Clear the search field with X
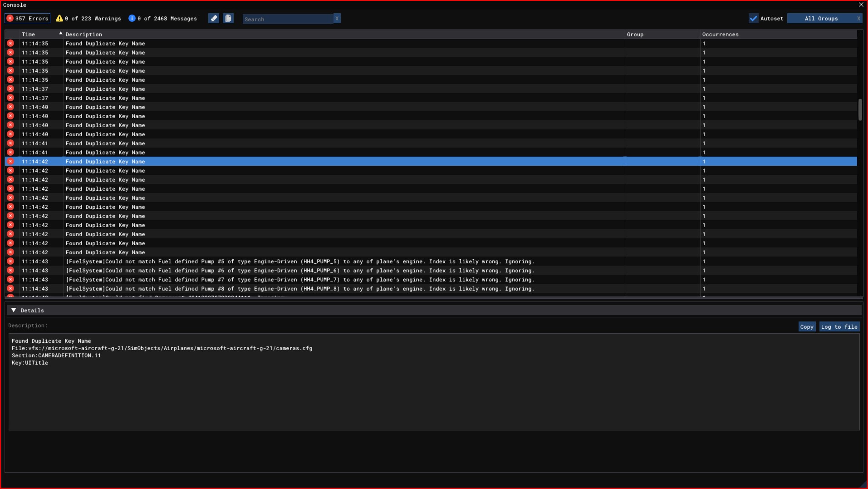 tap(337, 19)
